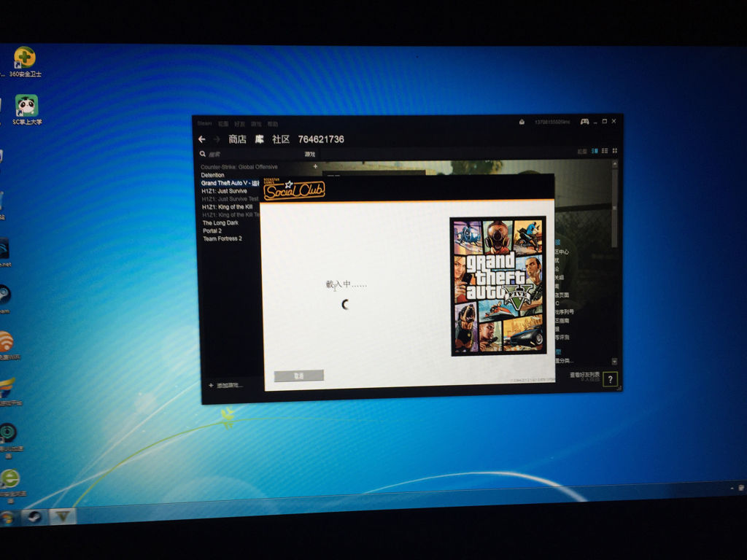Viewport: 747px width, 560px height.
Task: Click the plus icon above the games list
Action: (x=315, y=166)
